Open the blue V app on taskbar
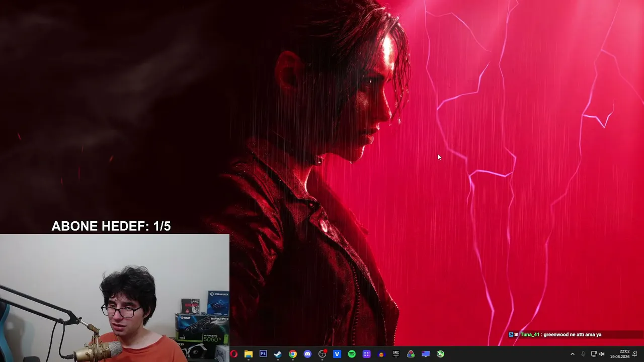Viewport: 644px width, 362px height. coord(337,354)
